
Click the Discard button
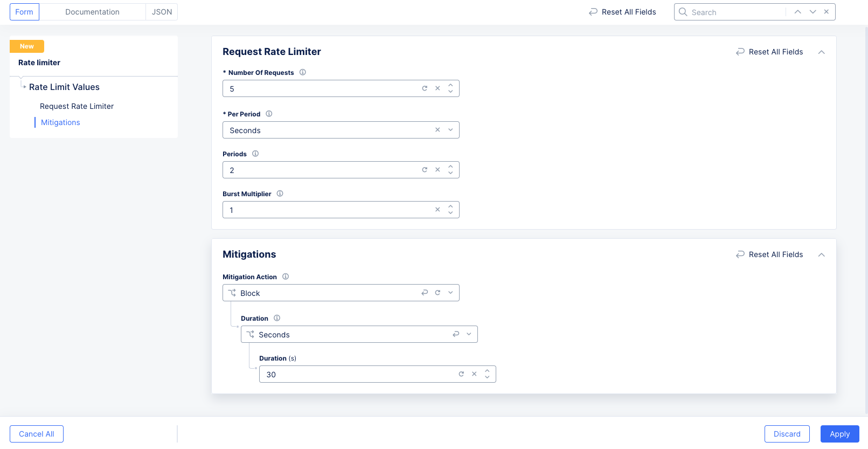pos(787,434)
